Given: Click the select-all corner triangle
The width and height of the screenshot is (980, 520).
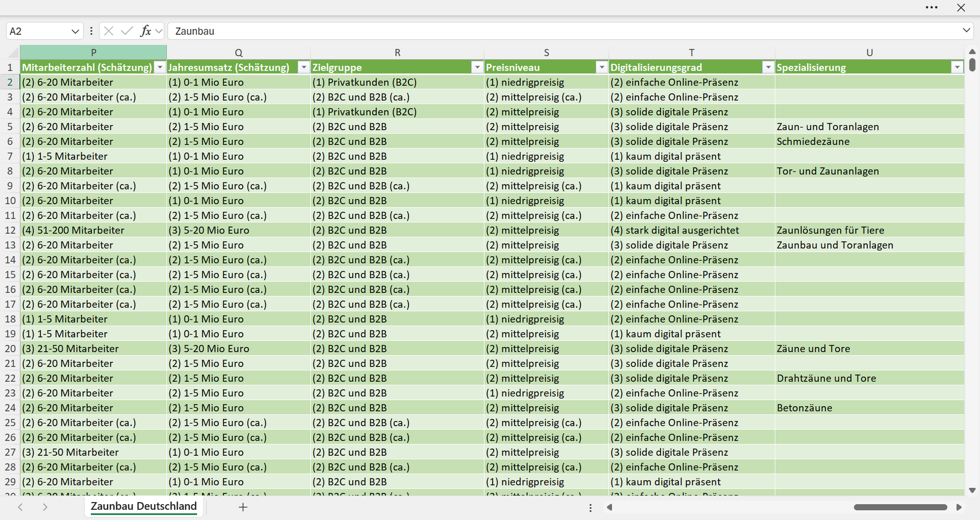Looking at the screenshot, I should pos(12,53).
